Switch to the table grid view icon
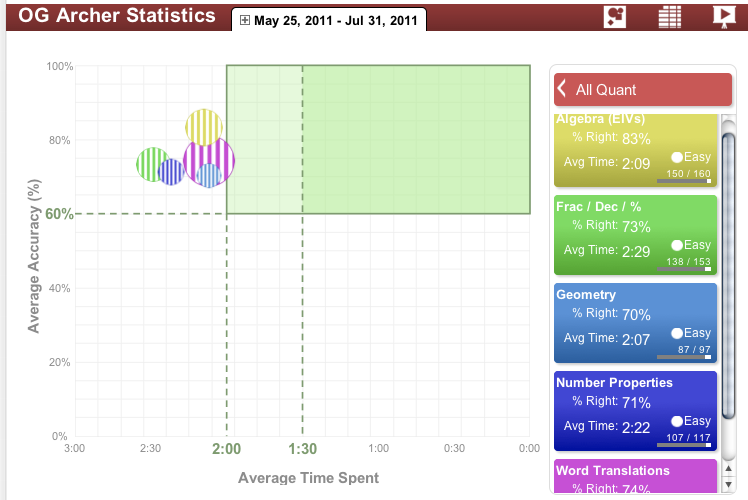 point(670,17)
